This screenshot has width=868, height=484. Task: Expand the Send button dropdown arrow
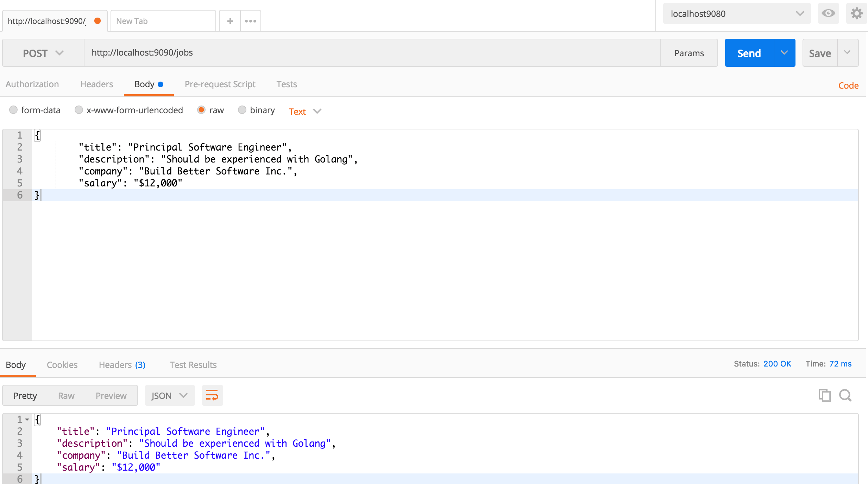(783, 52)
